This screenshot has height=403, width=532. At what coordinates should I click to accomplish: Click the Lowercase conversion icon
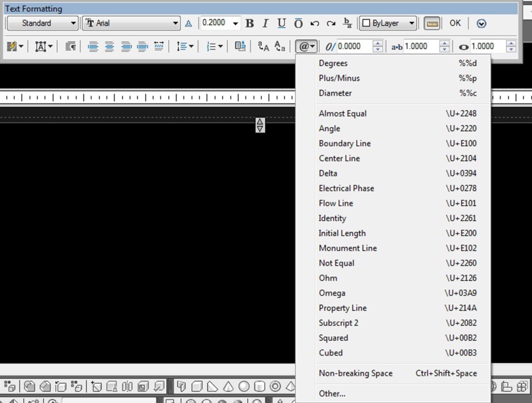click(280, 46)
